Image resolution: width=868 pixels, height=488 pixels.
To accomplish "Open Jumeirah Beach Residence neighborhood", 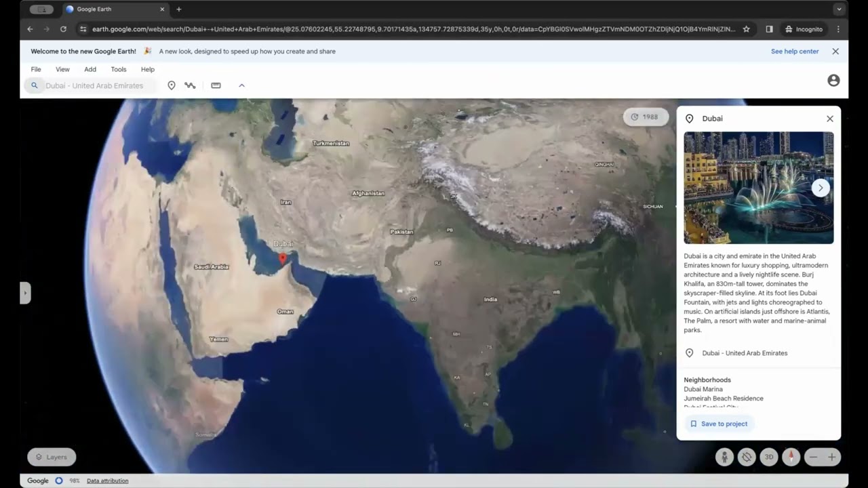I will [x=724, y=399].
